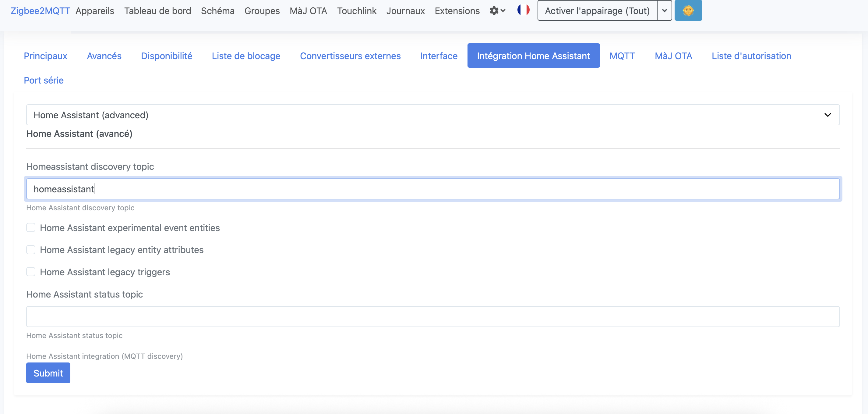Focus the Homeassistant discovery topic field
The height and width of the screenshot is (414, 868).
pyautogui.click(x=433, y=189)
